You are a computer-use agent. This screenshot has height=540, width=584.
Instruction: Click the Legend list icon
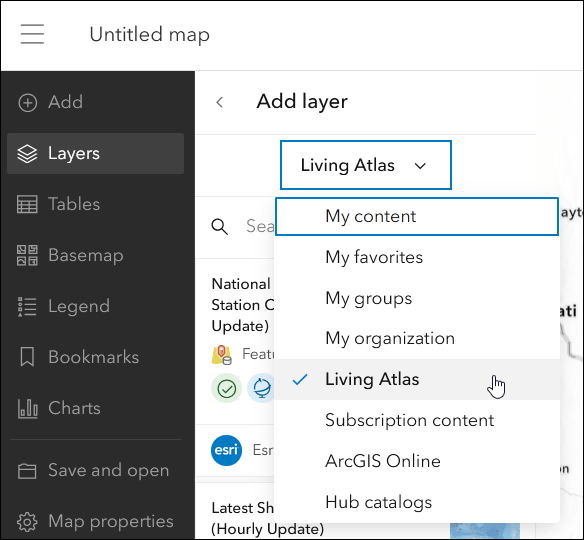click(27, 306)
